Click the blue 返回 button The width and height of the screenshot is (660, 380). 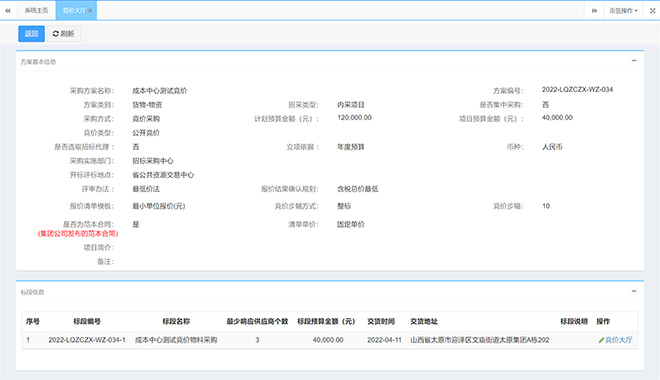pyautogui.click(x=31, y=34)
